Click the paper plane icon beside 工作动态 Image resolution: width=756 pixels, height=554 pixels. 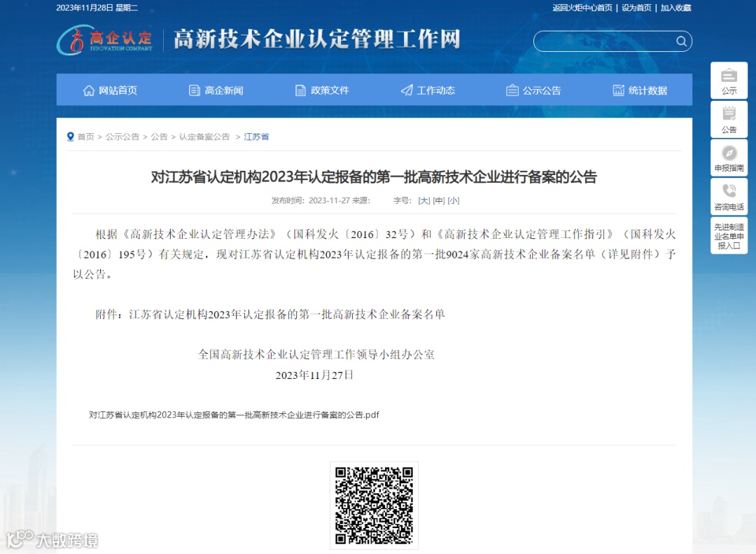tap(407, 90)
